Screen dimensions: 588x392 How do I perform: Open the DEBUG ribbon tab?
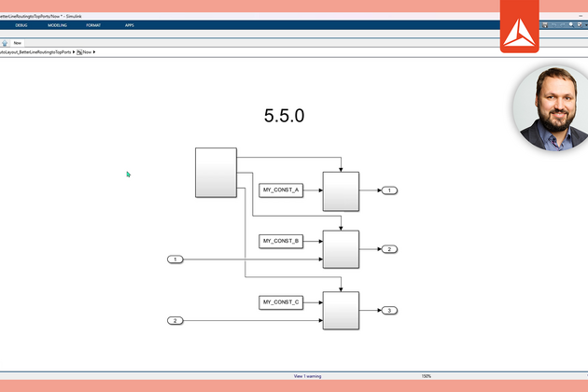(x=21, y=25)
